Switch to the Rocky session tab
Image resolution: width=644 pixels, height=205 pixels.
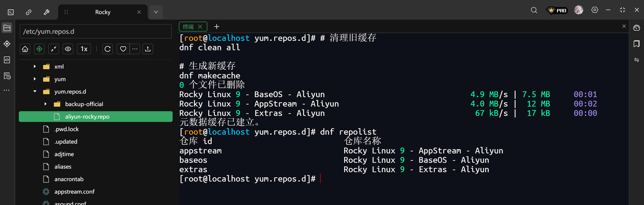coord(102,12)
